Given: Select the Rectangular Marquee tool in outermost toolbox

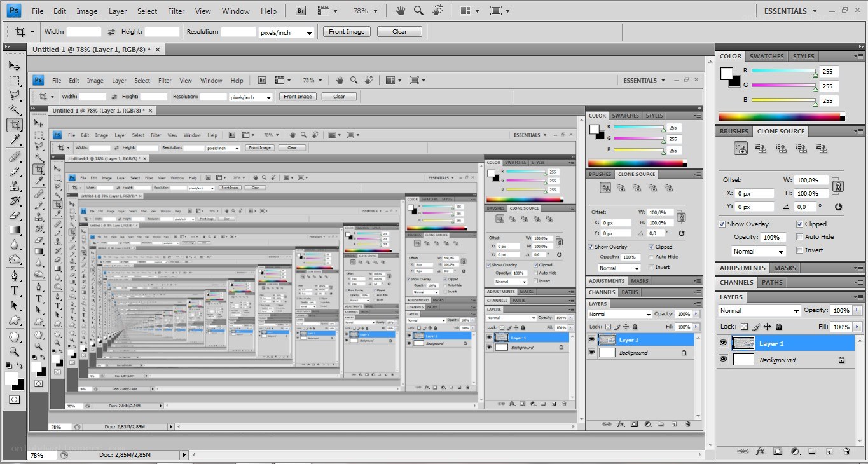Looking at the screenshot, I should (14, 81).
